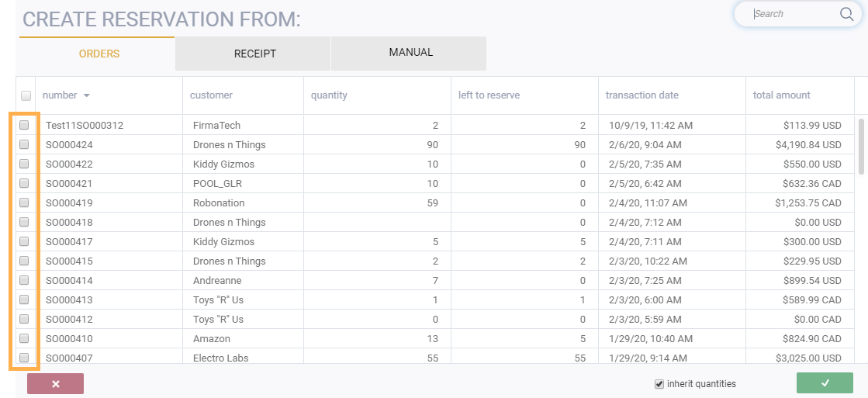Disable the inherit quantities checkbox
The width and height of the screenshot is (868, 398).
659,383
